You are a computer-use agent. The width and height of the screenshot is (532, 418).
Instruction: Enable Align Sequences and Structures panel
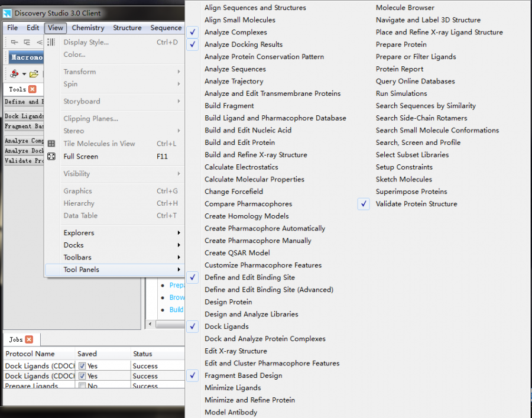pos(255,8)
